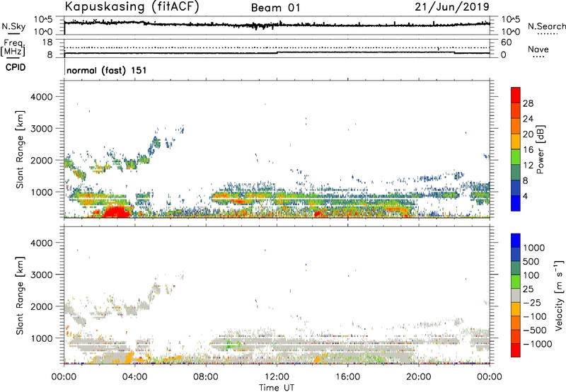Select the Beam 01 label
Screen dimensions: 566x392
point(275,8)
